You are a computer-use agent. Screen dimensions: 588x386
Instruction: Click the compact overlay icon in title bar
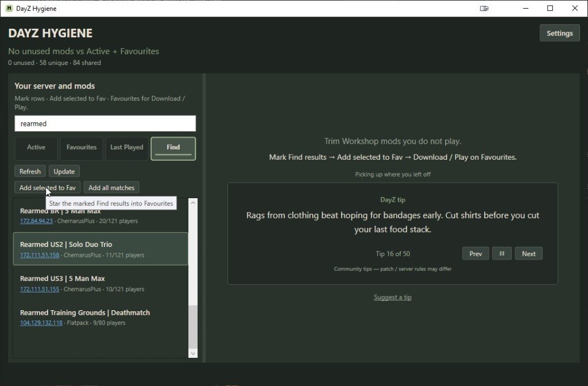484,8
